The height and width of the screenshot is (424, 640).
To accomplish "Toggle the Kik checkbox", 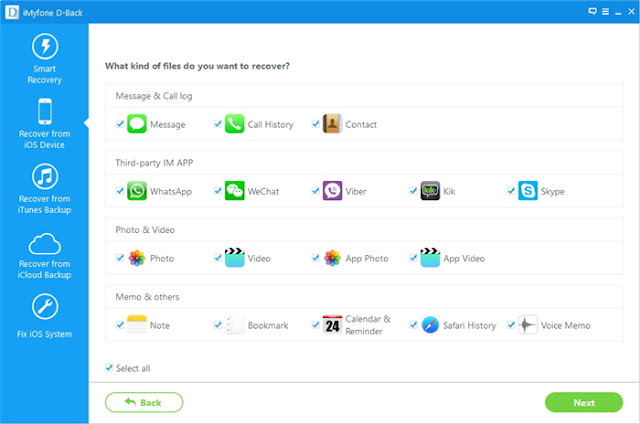I will pos(413,191).
